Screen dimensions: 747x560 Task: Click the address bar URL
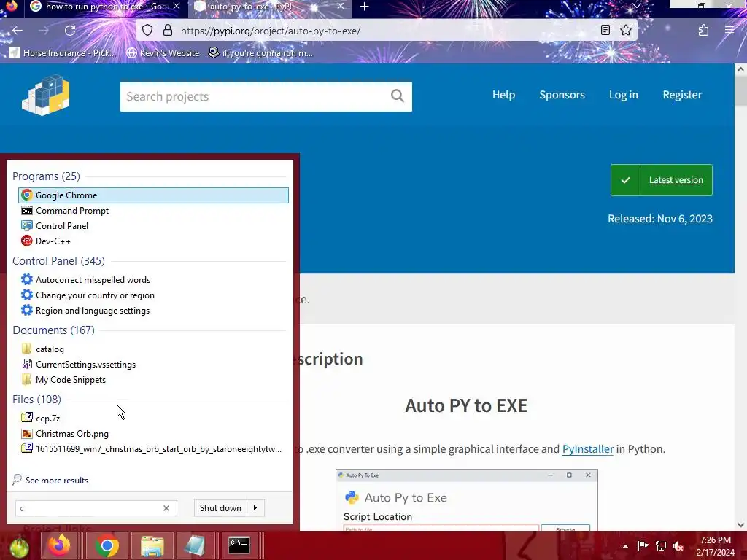(271, 31)
